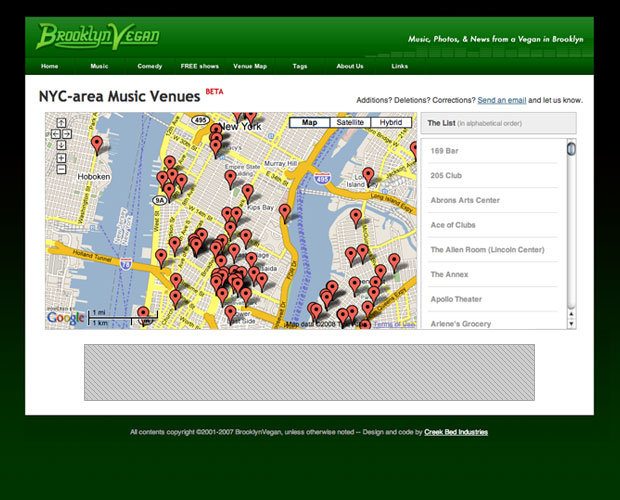Viewport: 620px width, 500px height.
Task: Switch map to Hybrid view
Action: coord(391,123)
